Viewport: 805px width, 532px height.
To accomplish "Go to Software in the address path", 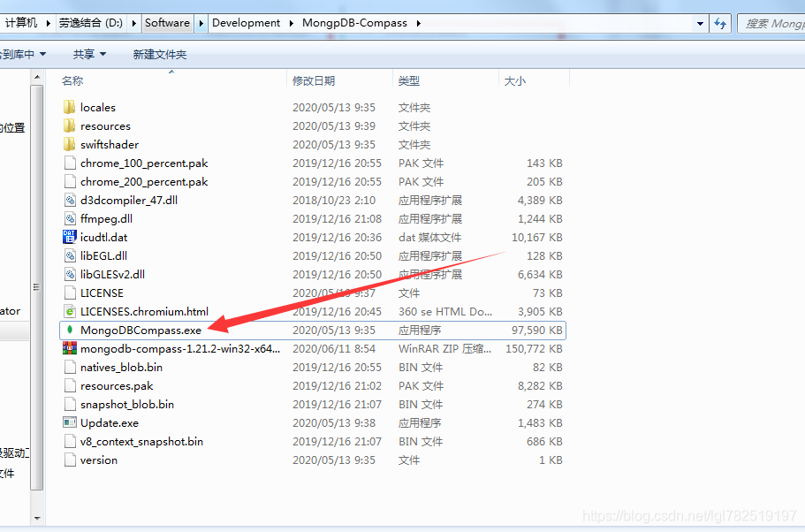I will coord(167,23).
